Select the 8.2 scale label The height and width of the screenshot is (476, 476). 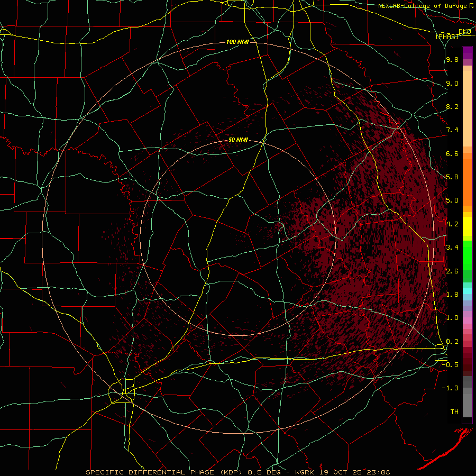click(x=452, y=106)
